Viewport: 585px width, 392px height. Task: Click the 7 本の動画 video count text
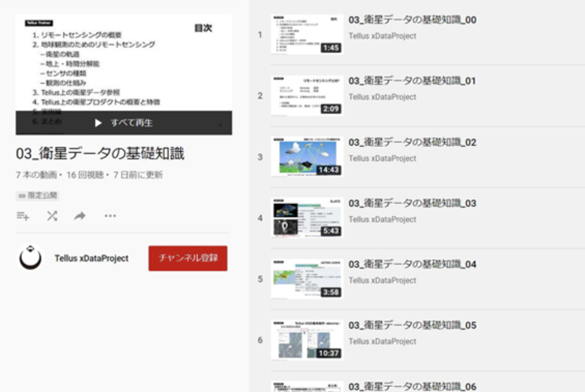click(x=36, y=175)
